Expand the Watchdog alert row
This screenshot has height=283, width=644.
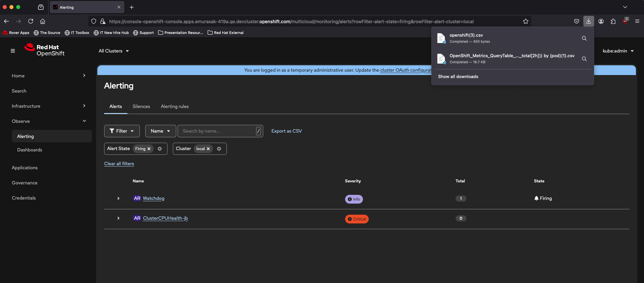tap(118, 199)
